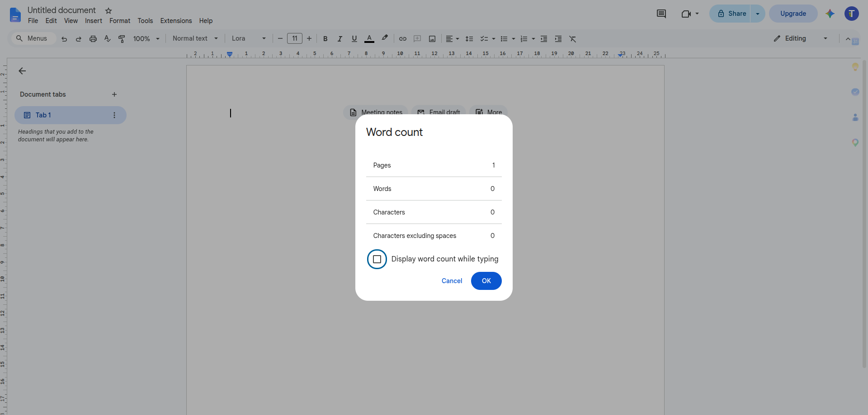Open the Lora font dropdown
Screen dimensions: 868x415
249,39
